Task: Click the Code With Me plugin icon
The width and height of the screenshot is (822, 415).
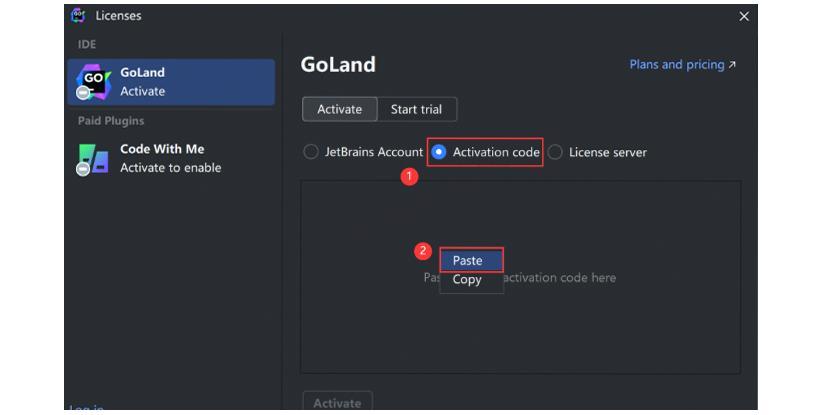Action: [93, 159]
